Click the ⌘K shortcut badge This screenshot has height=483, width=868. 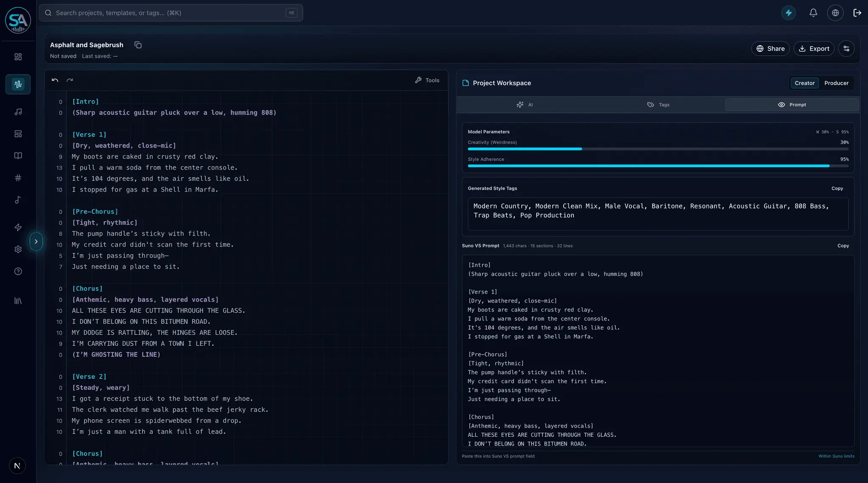click(x=292, y=13)
